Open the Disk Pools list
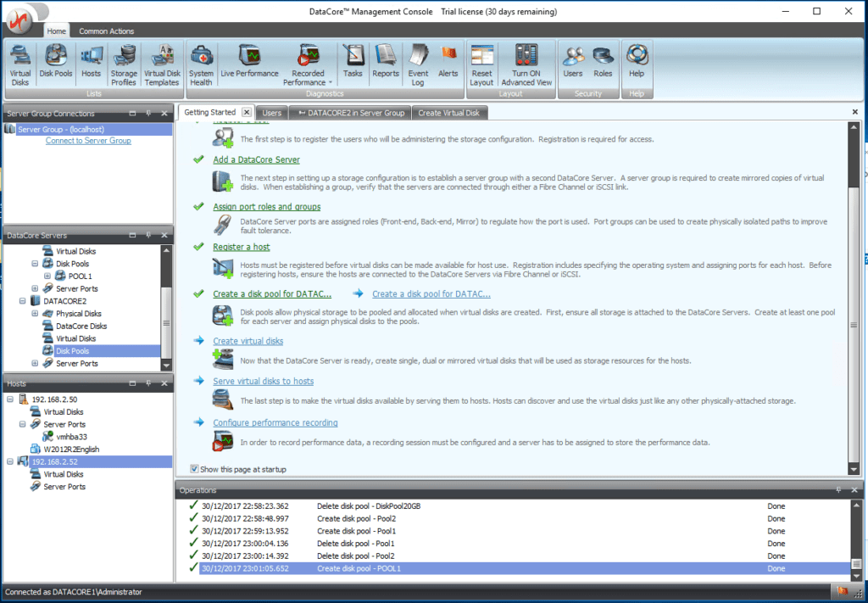Image resolution: width=868 pixels, height=603 pixels. click(x=55, y=64)
